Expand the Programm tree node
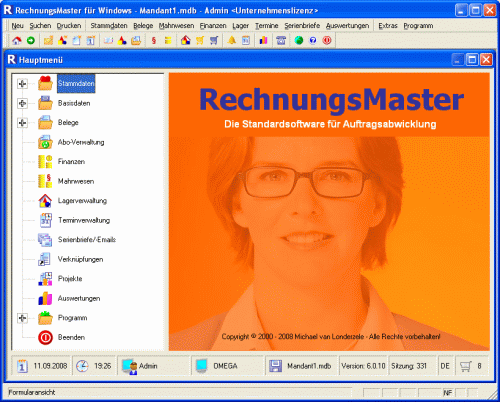This screenshot has height=402, width=500. pos(22,318)
